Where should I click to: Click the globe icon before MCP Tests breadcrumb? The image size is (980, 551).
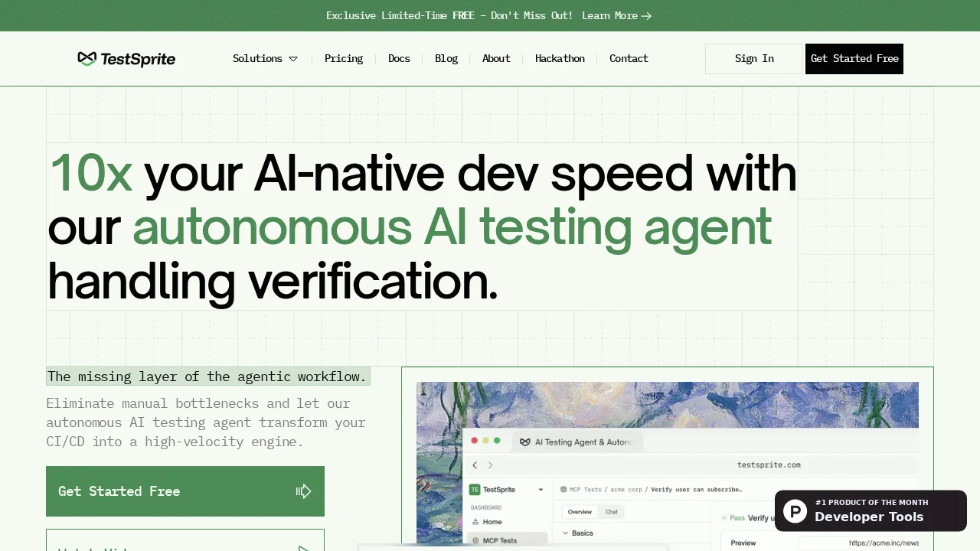pos(563,490)
